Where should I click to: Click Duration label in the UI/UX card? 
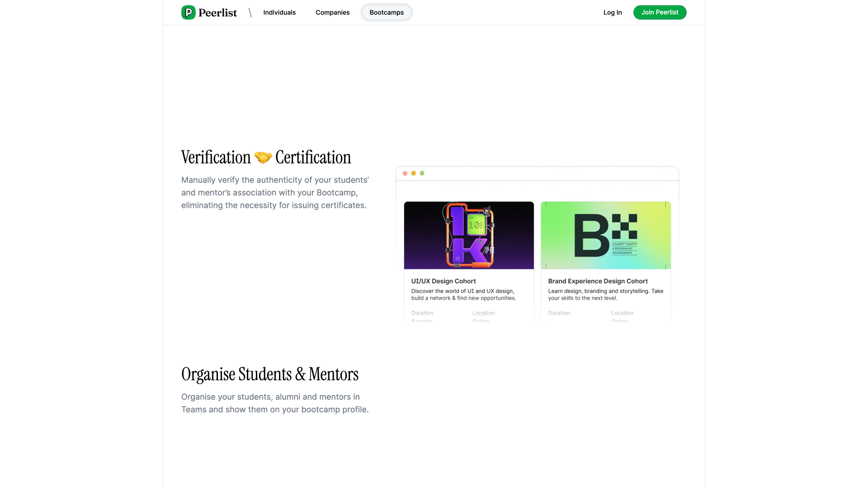coord(422,313)
